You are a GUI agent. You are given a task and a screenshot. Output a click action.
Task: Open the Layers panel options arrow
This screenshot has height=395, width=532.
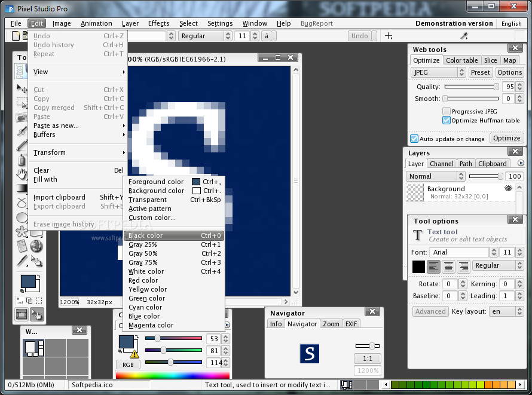click(x=521, y=163)
